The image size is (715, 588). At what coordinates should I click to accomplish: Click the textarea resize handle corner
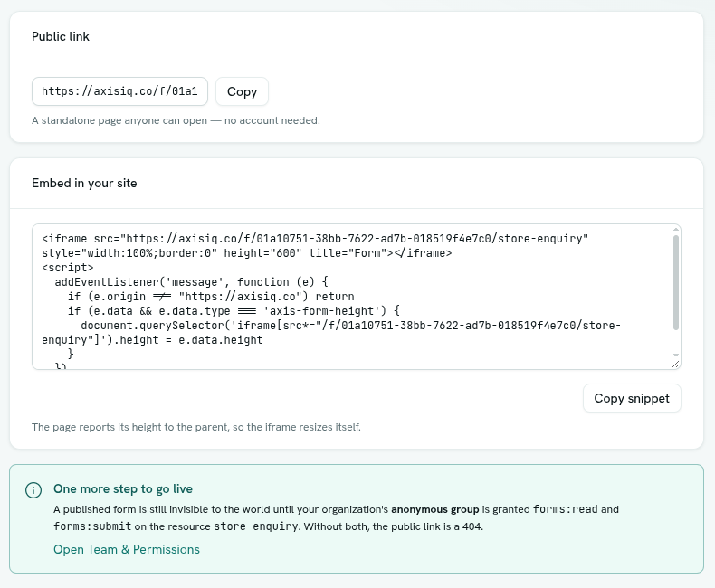click(676, 364)
